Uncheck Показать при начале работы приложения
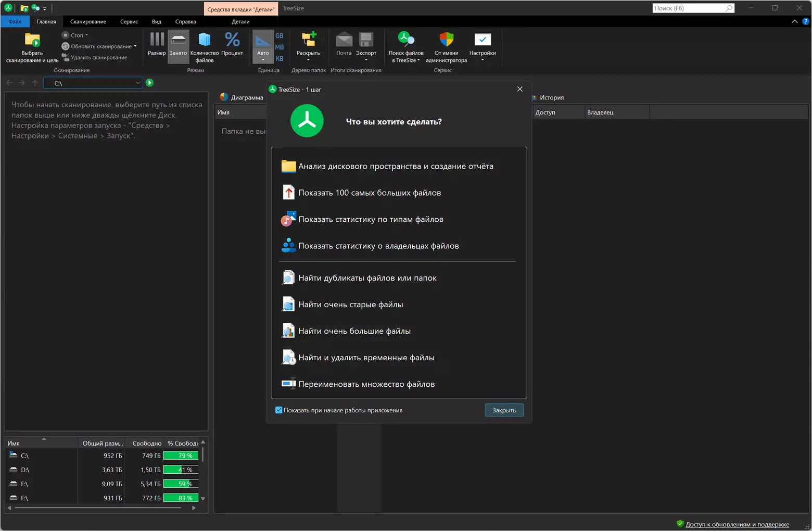 click(278, 410)
